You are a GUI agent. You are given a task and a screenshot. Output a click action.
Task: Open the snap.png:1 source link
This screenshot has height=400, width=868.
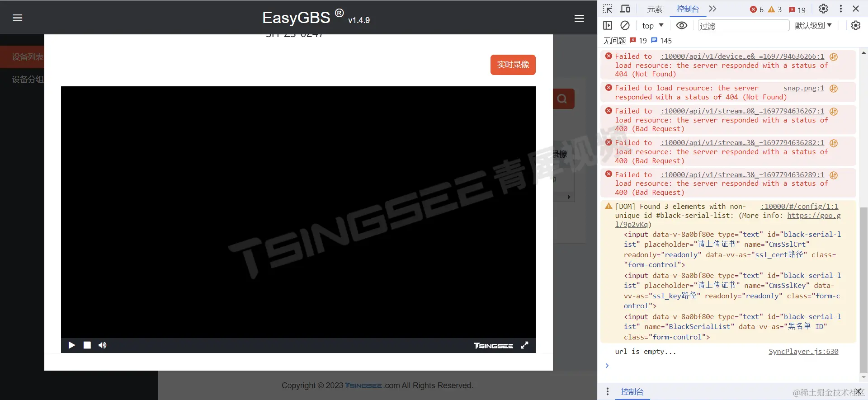click(x=804, y=88)
